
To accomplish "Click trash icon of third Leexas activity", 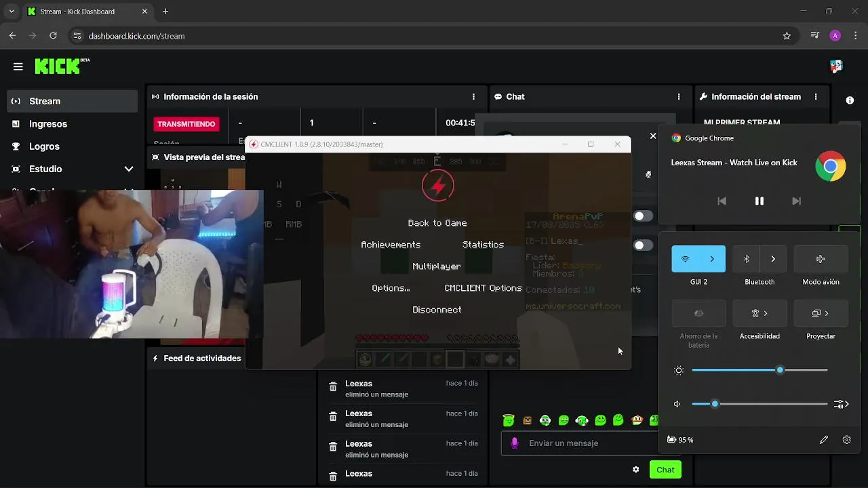I will tap(333, 447).
